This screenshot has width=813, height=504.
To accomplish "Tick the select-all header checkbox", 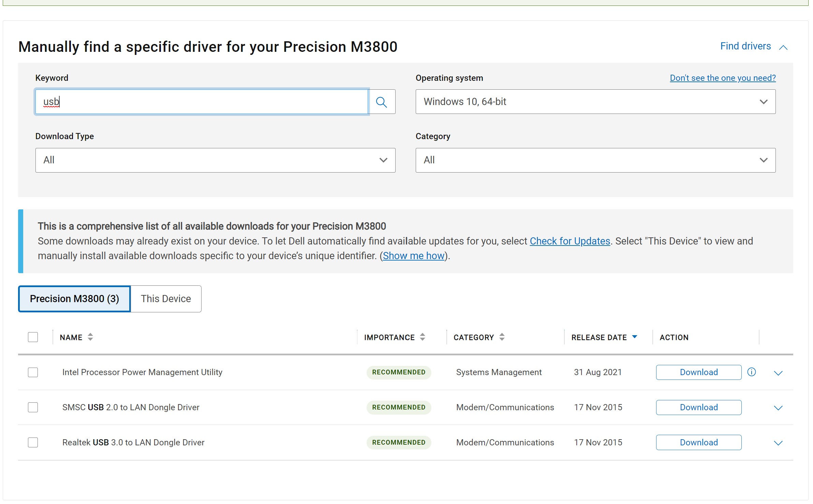I will (33, 337).
